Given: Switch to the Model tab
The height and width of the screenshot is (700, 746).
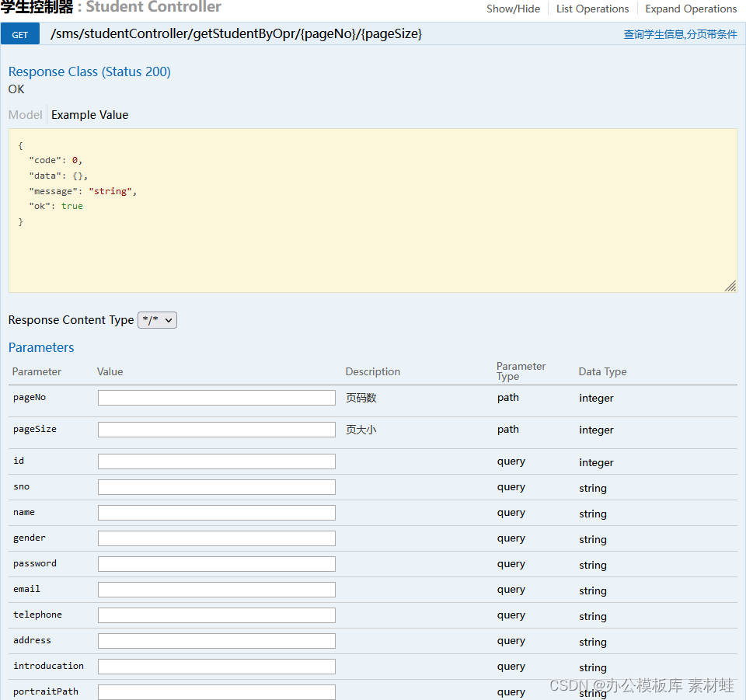Looking at the screenshot, I should [x=25, y=115].
